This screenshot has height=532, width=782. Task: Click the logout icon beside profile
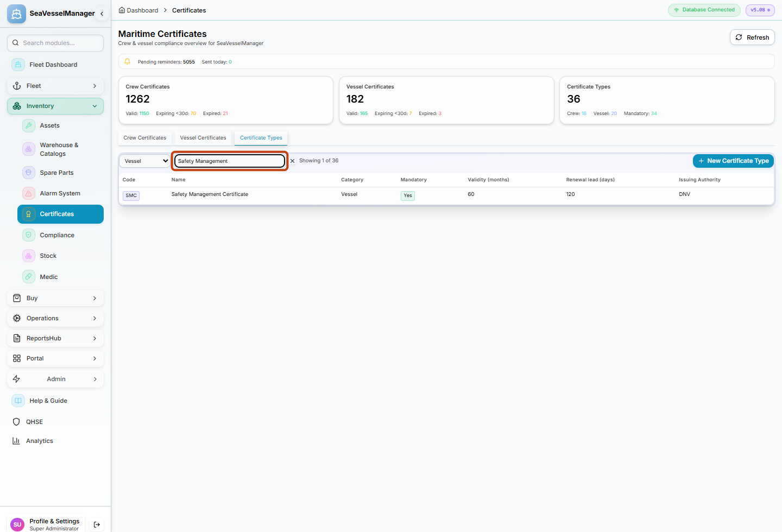(x=97, y=524)
